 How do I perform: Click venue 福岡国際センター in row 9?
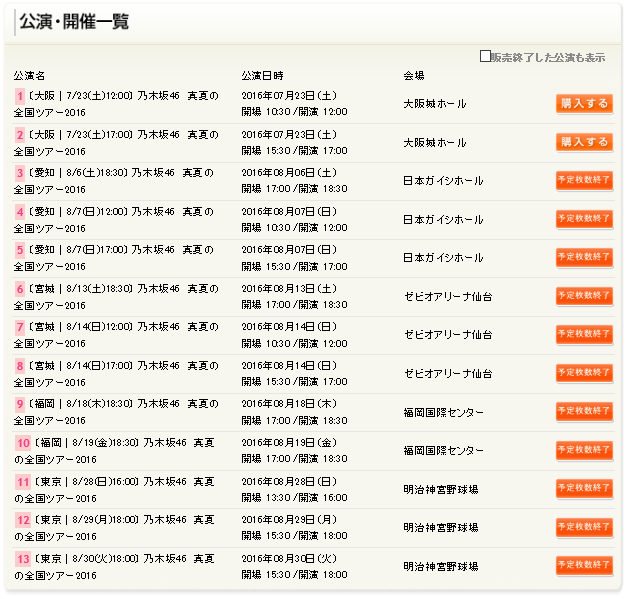coord(443,412)
